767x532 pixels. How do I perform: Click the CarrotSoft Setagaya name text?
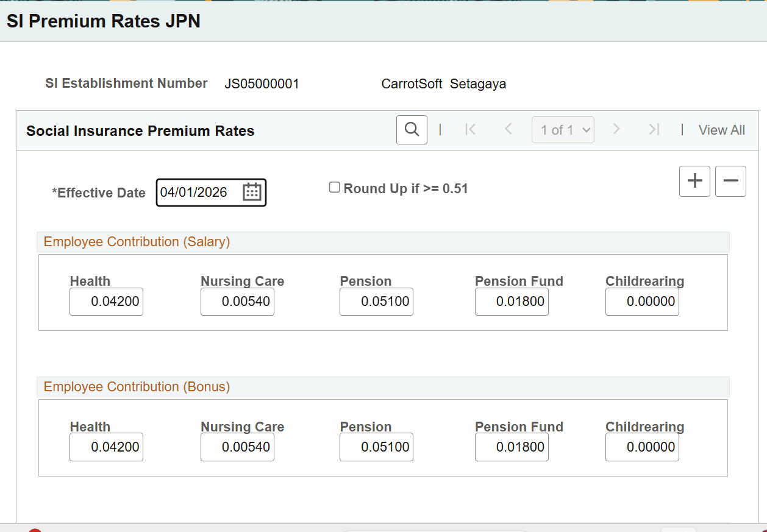[x=444, y=84]
